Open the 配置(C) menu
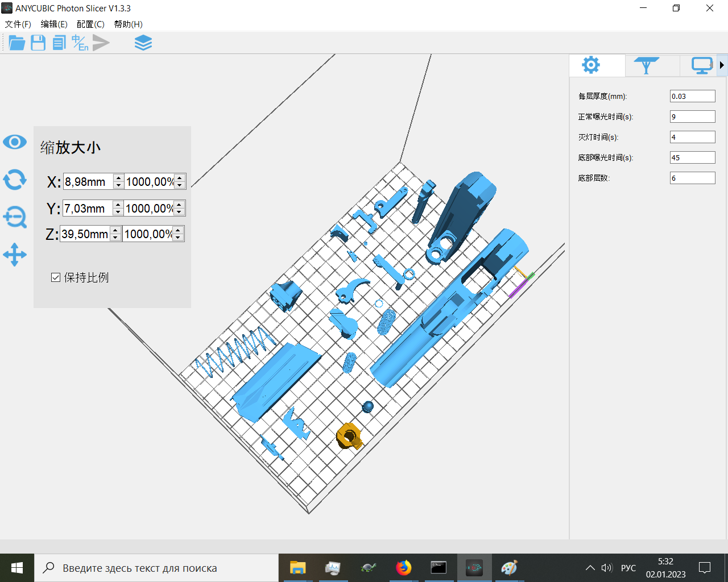The height and width of the screenshot is (582, 728). pos(90,24)
